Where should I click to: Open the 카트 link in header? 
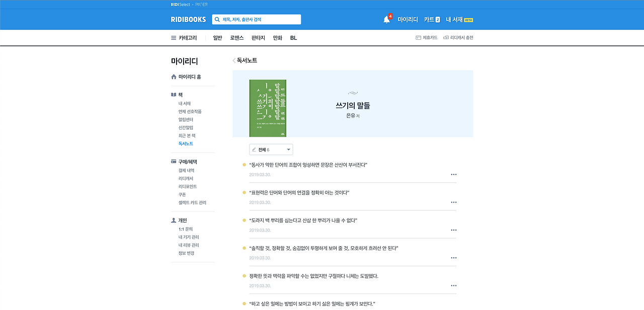[x=429, y=20]
